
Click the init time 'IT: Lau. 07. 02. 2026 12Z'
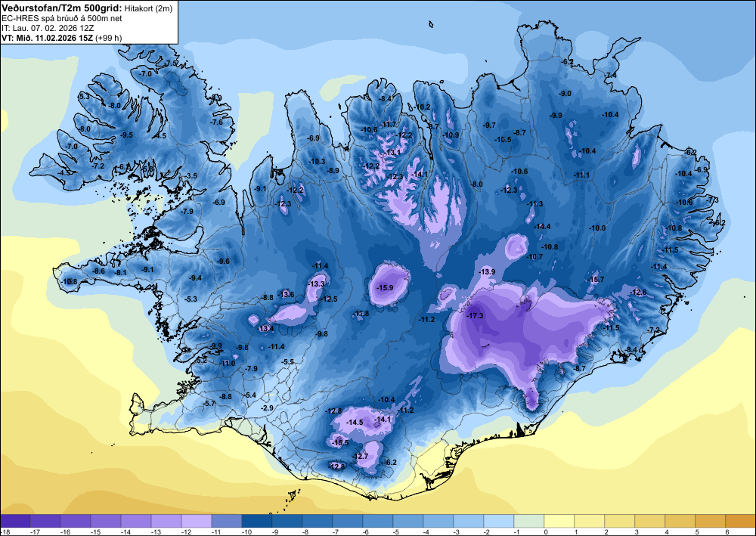click(x=48, y=28)
